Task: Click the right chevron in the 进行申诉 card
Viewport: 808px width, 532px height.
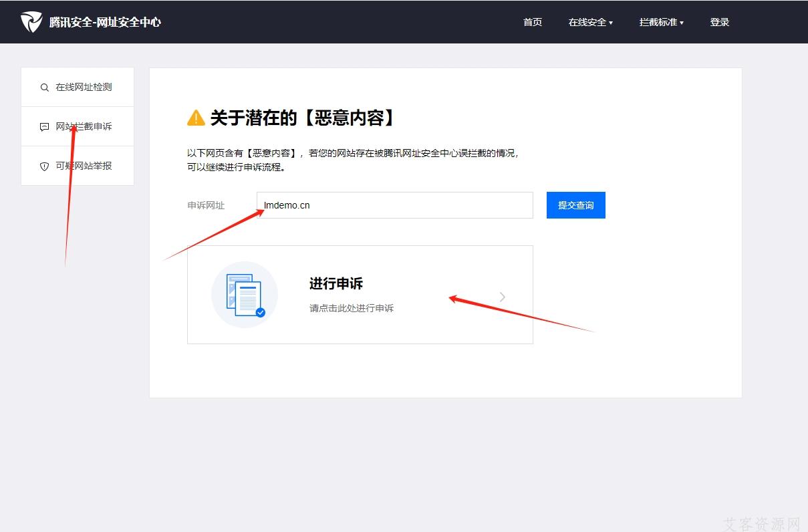Action: coord(503,297)
